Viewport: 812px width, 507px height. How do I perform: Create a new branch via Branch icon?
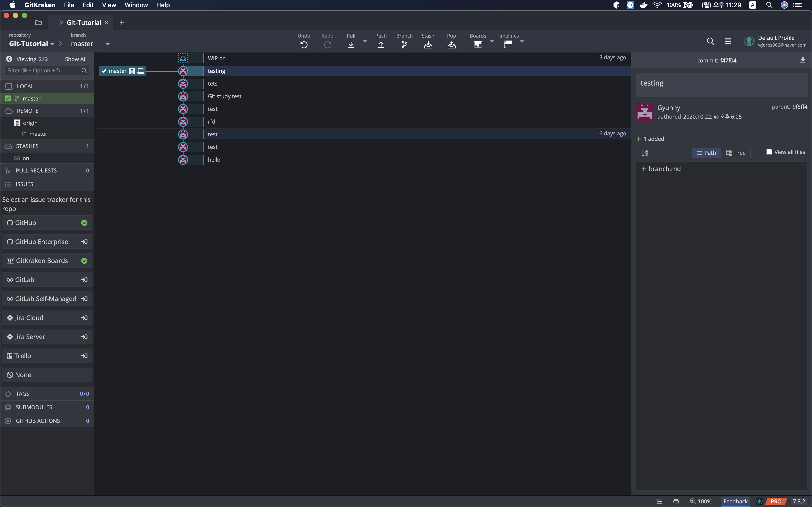(x=404, y=45)
